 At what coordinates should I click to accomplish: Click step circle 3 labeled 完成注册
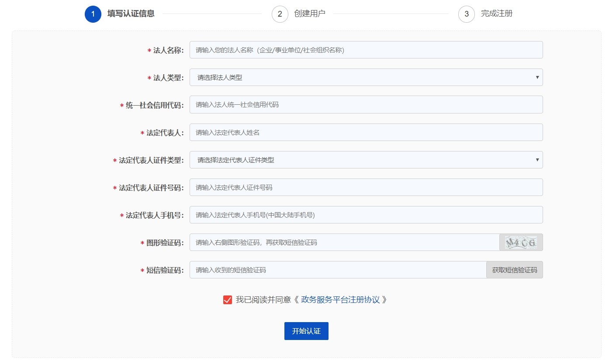point(466,14)
